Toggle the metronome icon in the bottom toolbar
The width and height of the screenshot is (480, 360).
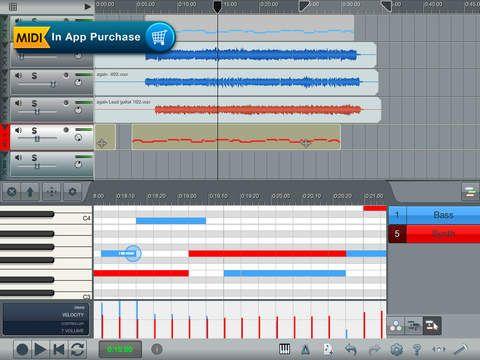305,349
